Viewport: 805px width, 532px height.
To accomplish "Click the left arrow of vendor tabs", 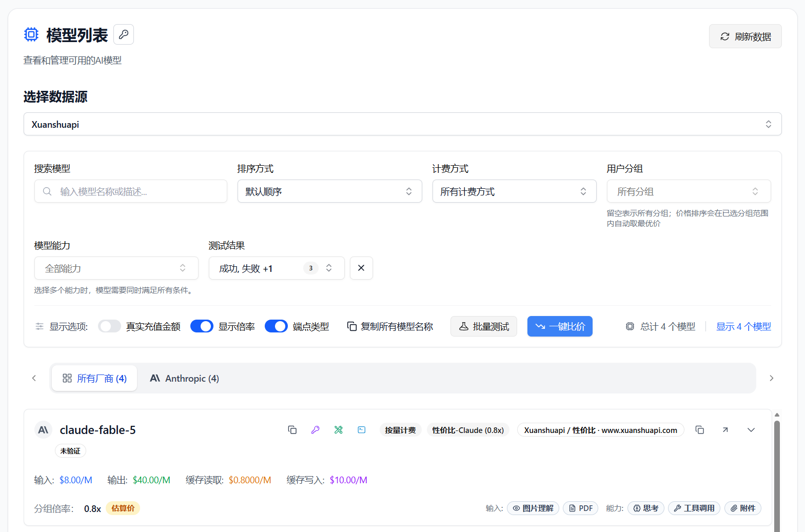I will pyautogui.click(x=34, y=378).
